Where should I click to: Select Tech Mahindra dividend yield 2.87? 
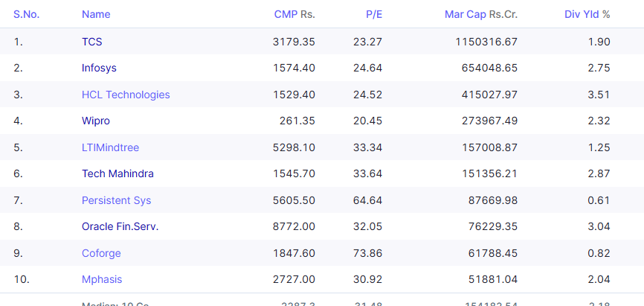click(x=599, y=173)
